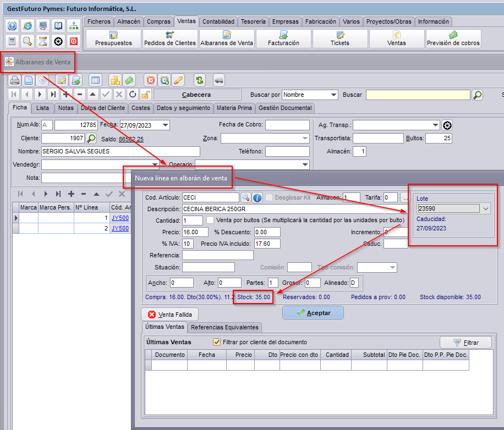
Task: Open the Operario dropdown
Action: pyautogui.click(x=305, y=164)
